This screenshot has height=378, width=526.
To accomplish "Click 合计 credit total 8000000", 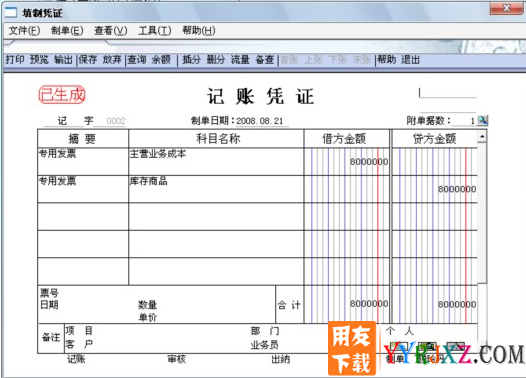I will [457, 305].
